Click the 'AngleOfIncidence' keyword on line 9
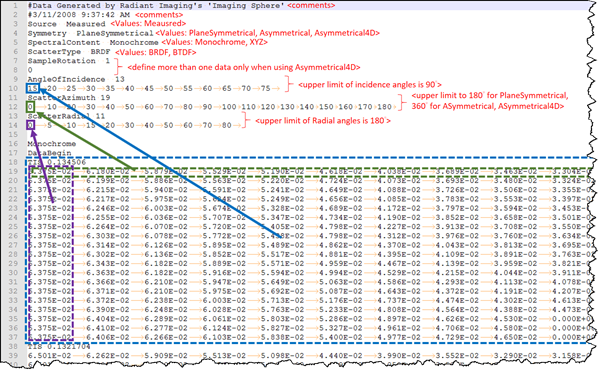The width and height of the screenshot is (600, 371). (66, 79)
